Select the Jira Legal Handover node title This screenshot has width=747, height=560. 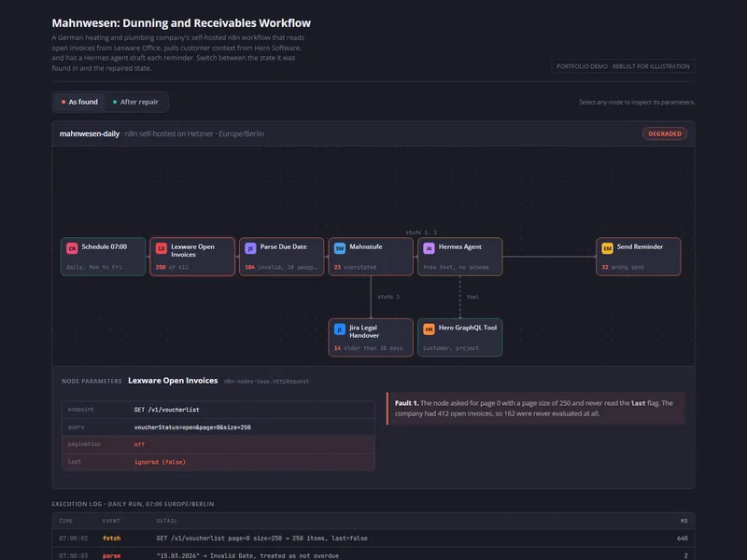pyautogui.click(x=364, y=331)
